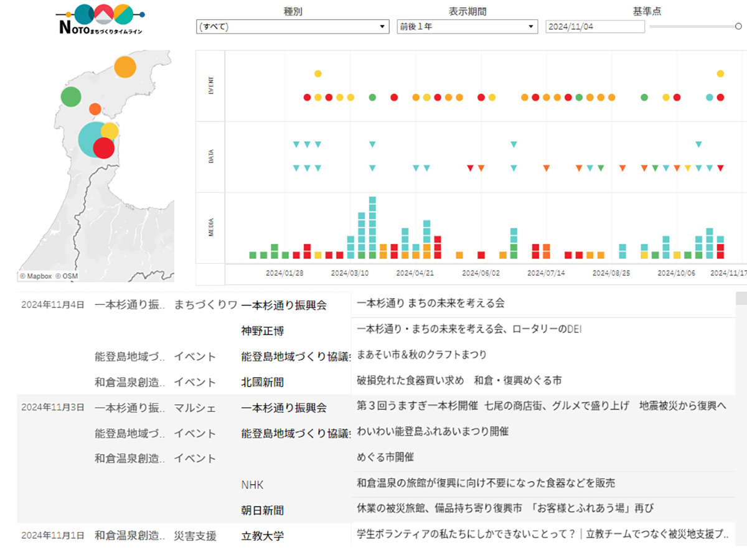Screen dimensions: 747x560
Task: Click the 基準点 slider handle
Action: [738, 27]
